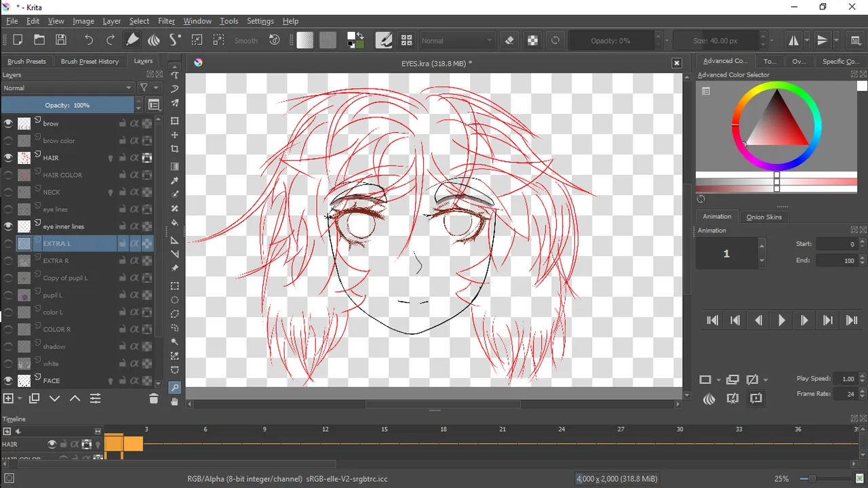Open layer filter funnel dropdown
Image resolution: width=868 pixels, height=488 pixels.
pyautogui.click(x=149, y=88)
